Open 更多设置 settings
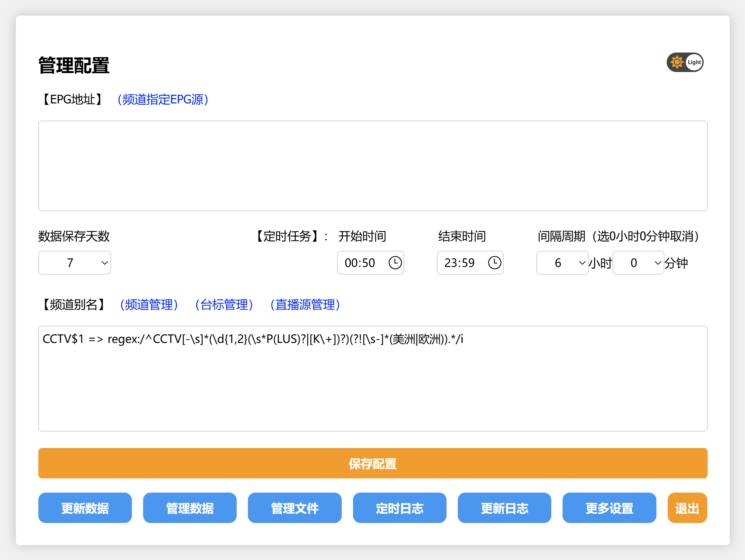 point(609,508)
